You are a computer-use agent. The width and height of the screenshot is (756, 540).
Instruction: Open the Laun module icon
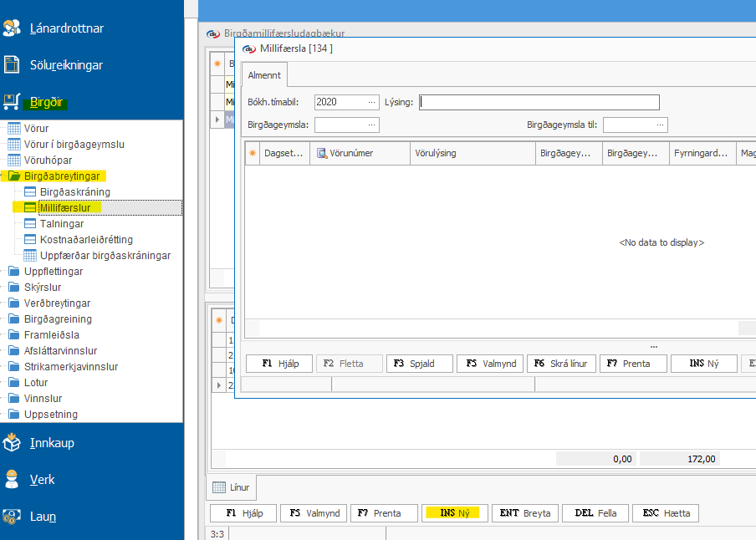pyautogui.click(x=12, y=516)
